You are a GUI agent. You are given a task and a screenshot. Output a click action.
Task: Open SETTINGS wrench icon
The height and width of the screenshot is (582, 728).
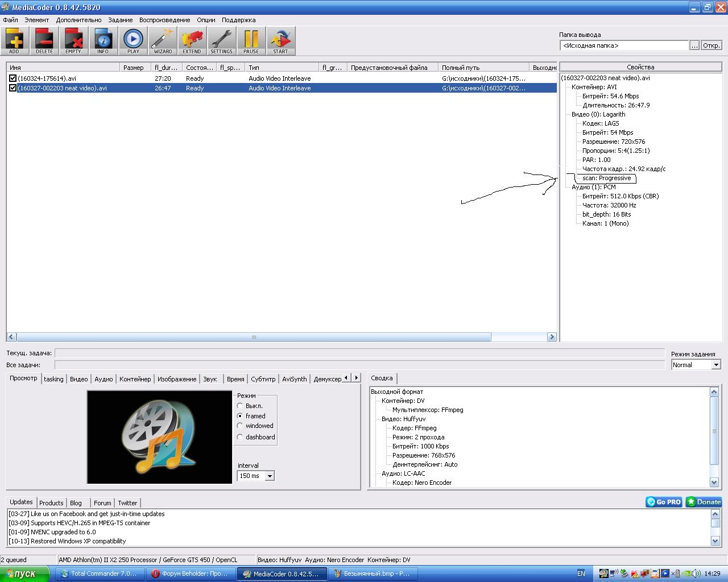point(221,41)
